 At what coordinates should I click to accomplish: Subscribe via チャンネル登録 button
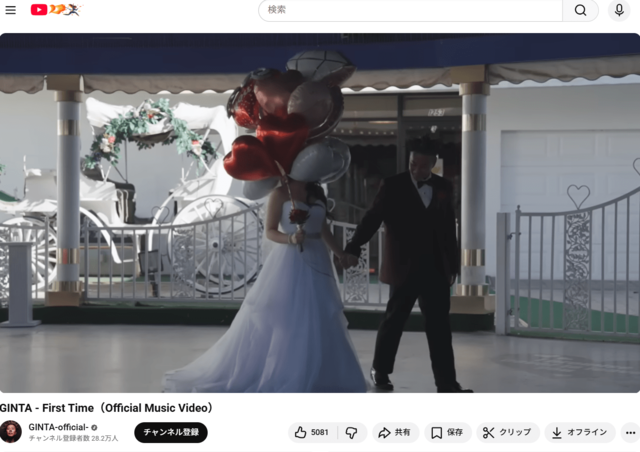(171, 432)
